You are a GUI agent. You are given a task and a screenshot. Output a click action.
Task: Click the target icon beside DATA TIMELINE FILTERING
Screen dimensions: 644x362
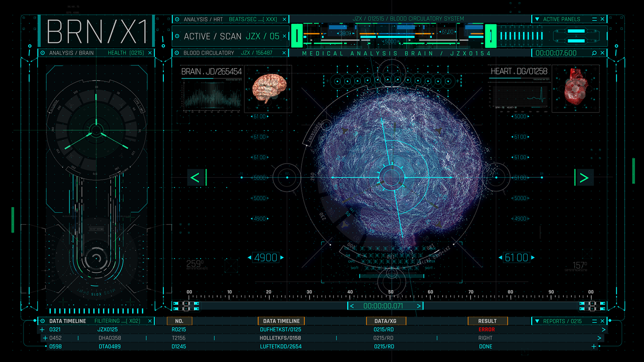coord(43,321)
